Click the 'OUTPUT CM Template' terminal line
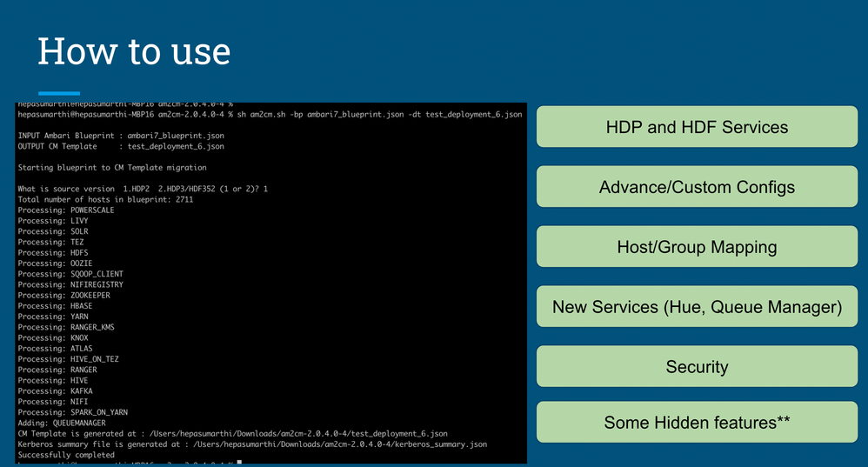This screenshot has height=467, width=868. (121, 146)
